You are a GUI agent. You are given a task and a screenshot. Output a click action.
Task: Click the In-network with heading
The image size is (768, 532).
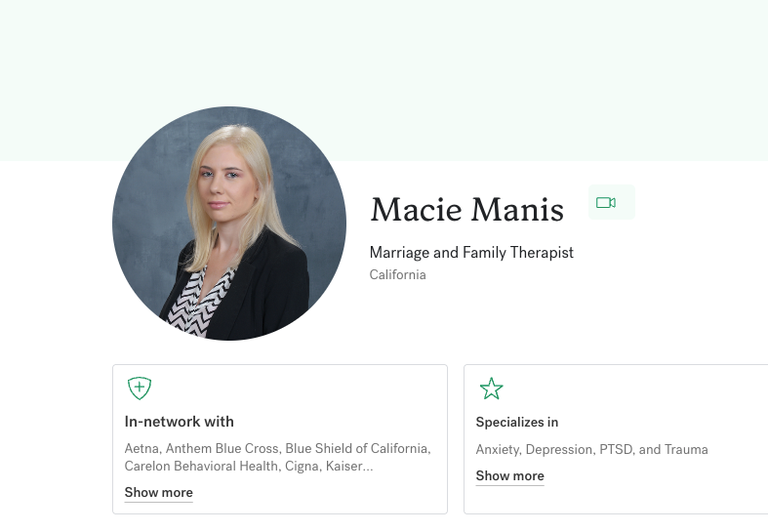tap(180, 422)
